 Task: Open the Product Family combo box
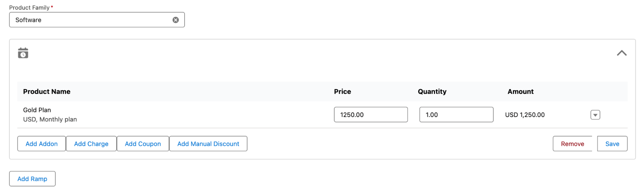(92, 20)
